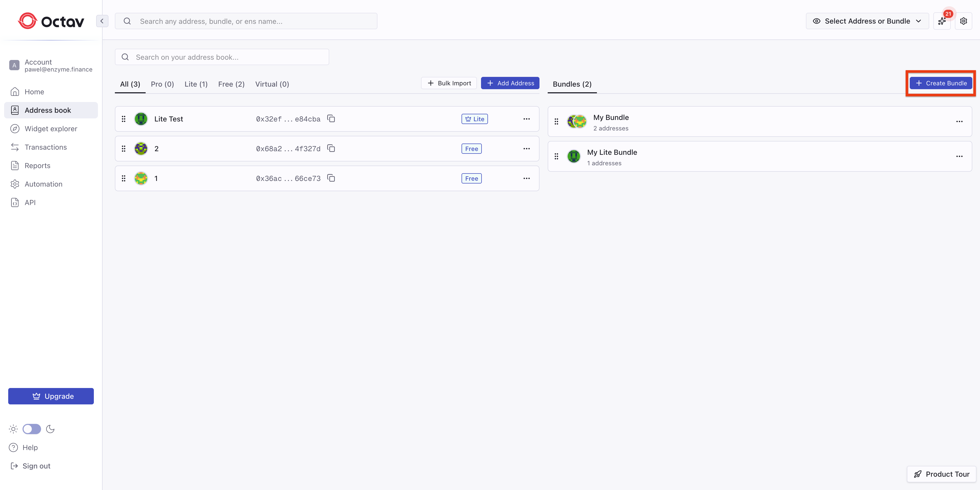This screenshot has height=490, width=980.
Task: Open Widget explorer from the sidebar
Action: tap(51, 128)
